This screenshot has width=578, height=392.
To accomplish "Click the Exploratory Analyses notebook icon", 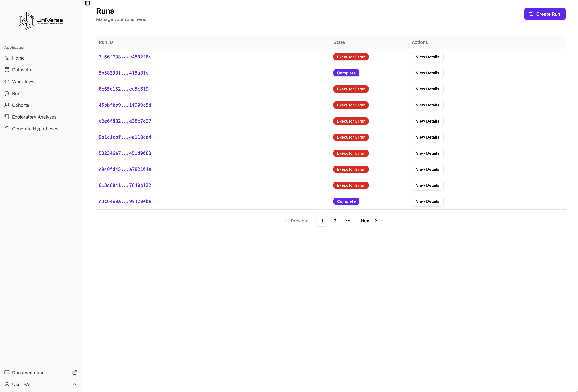I will [x=7, y=117].
